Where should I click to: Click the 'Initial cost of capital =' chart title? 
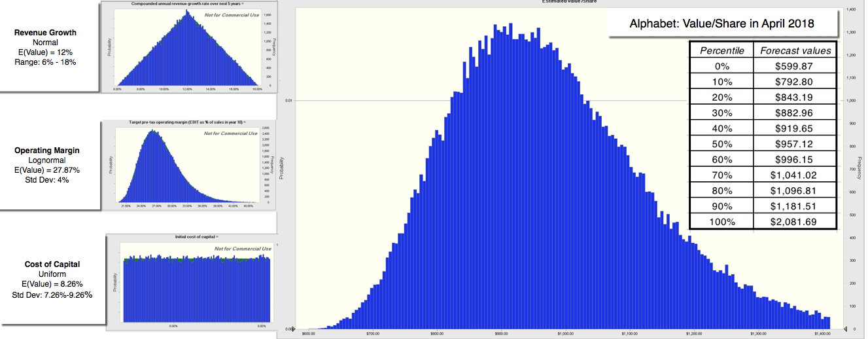coord(197,236)
